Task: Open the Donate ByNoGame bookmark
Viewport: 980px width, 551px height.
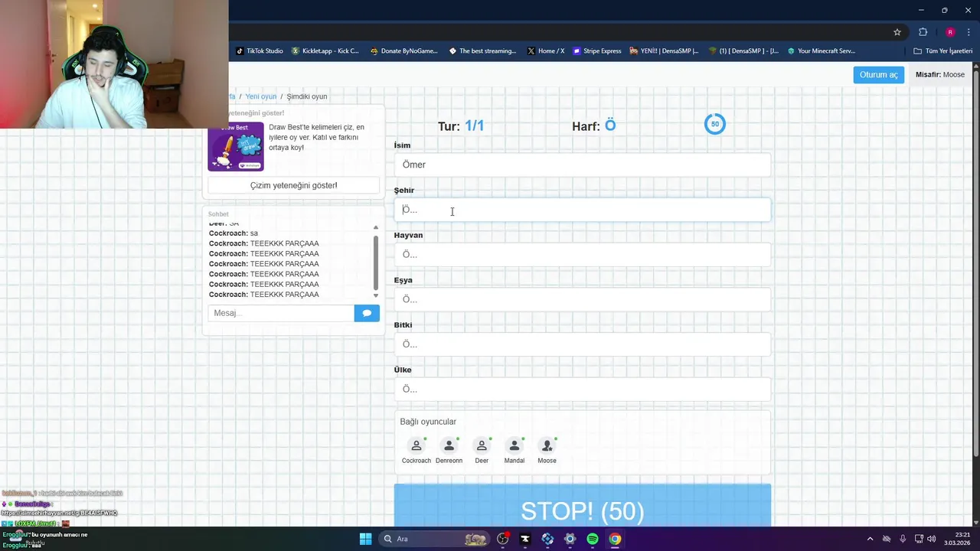Action: 403,51
